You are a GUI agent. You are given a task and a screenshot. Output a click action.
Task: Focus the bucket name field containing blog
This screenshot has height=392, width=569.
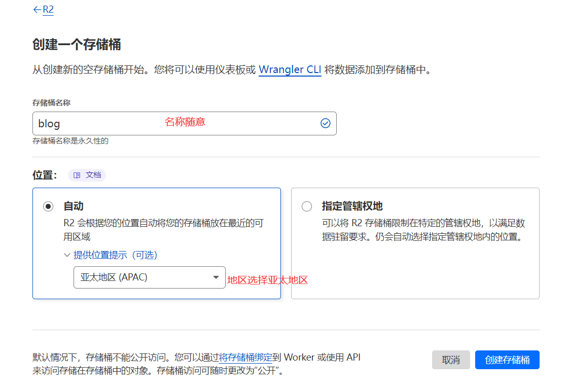pyautogui.click(x=172, y=124)
